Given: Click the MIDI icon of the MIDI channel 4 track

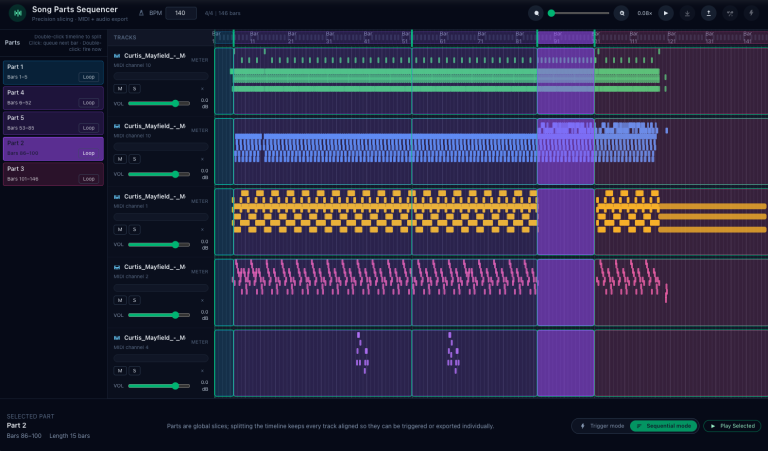Looking at the screenshot, I should (117, 338).
